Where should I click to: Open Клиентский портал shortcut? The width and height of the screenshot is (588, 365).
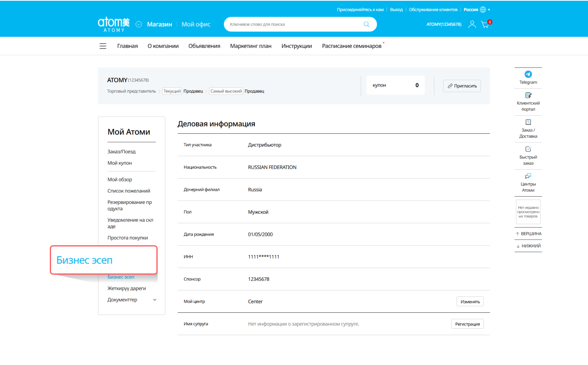click(528, 102)
